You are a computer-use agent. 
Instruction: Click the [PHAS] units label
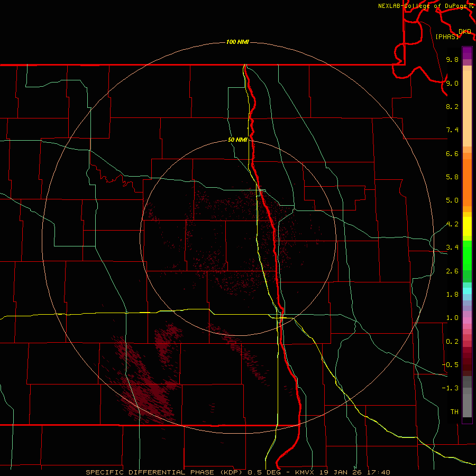[x=447, y=36]
